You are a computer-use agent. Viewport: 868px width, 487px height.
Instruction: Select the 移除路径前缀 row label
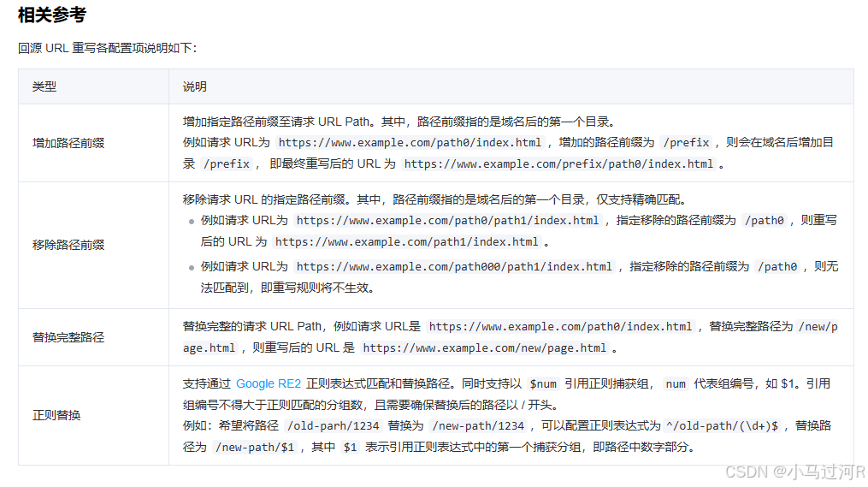[68, 245]
